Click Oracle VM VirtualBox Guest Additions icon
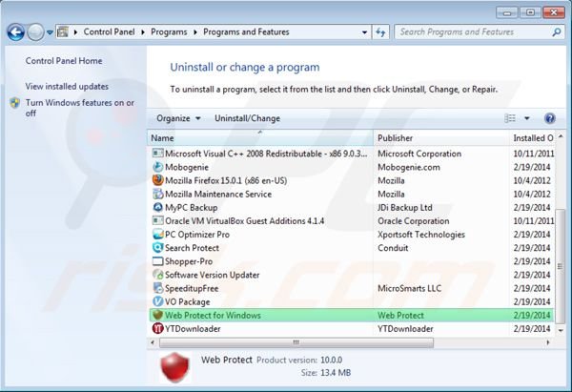 coord(157,221)
